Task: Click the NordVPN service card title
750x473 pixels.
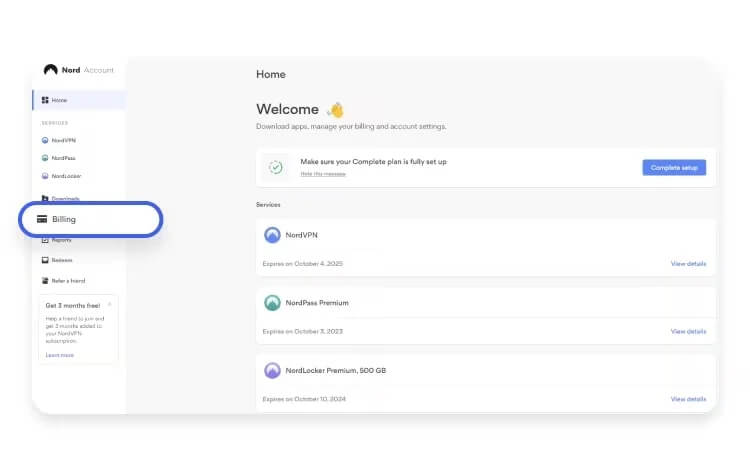Action: (301, 235)
